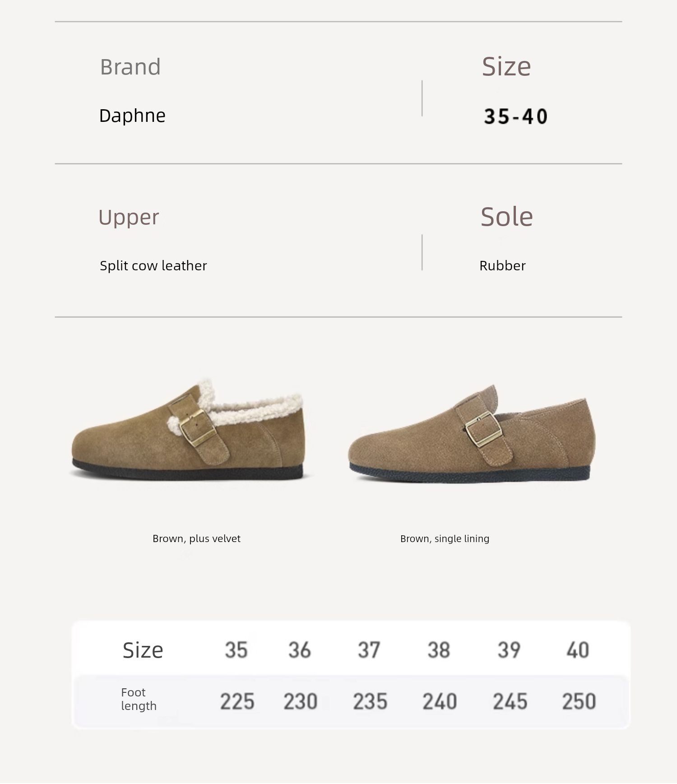Select the 'Brown, plus velvet' label
The image size is (677, 784).
pos(196,538)
